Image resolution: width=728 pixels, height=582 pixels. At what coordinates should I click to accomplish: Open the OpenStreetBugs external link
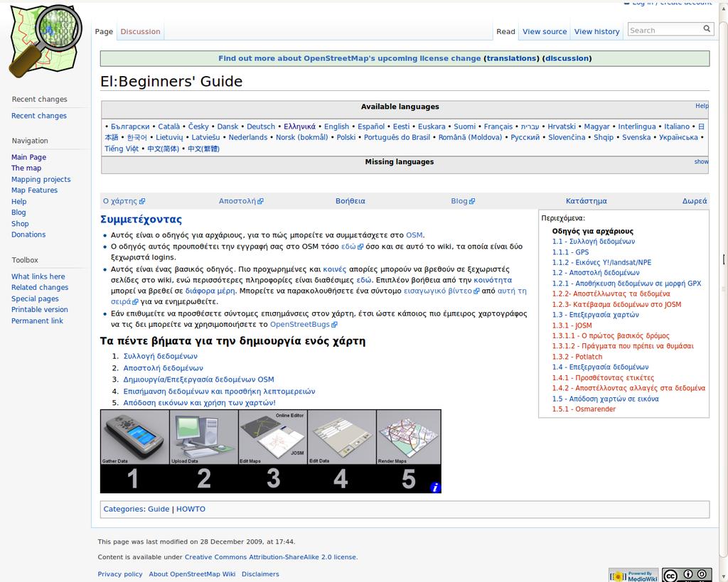click(x=304, y=325)
